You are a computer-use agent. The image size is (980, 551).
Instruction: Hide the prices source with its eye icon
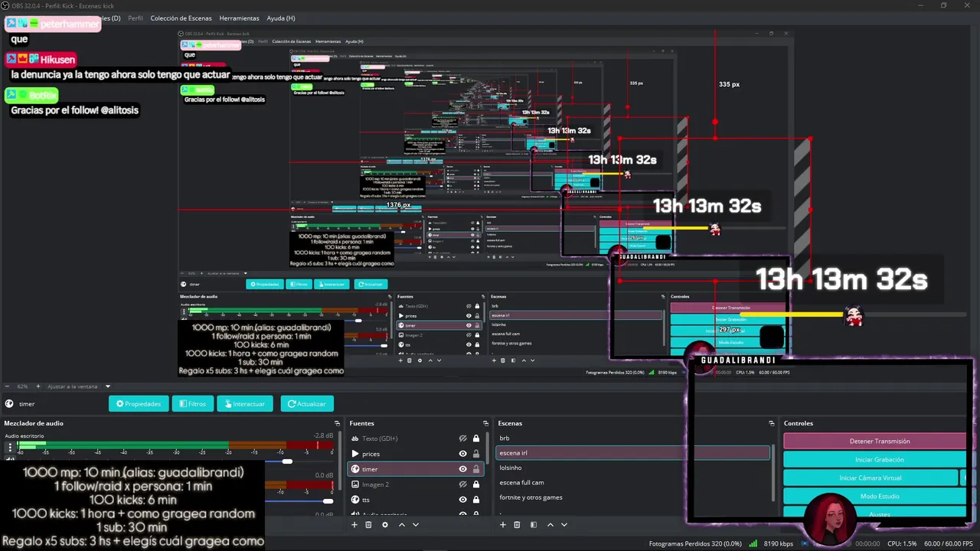(462, 454)
